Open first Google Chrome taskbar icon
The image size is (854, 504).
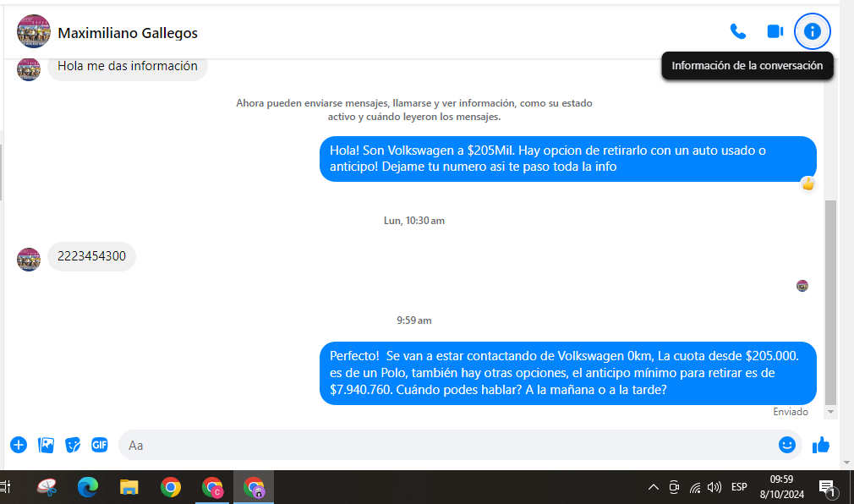click(x=171, y=486)
